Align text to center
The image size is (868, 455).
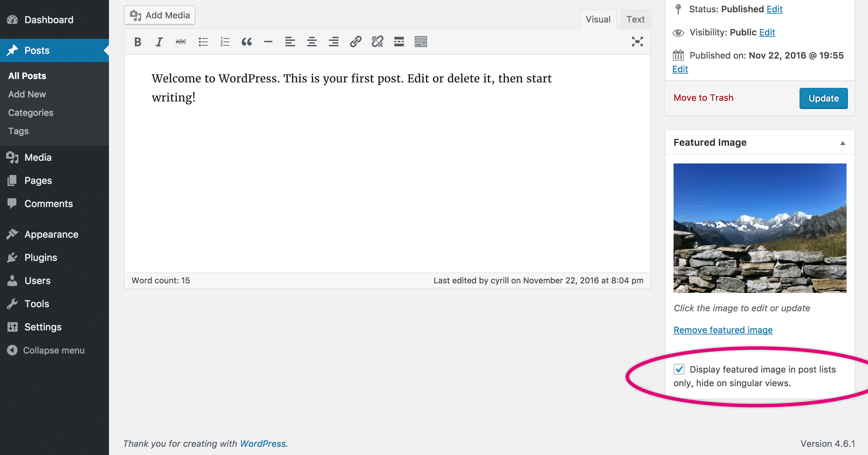coord(312,42)
